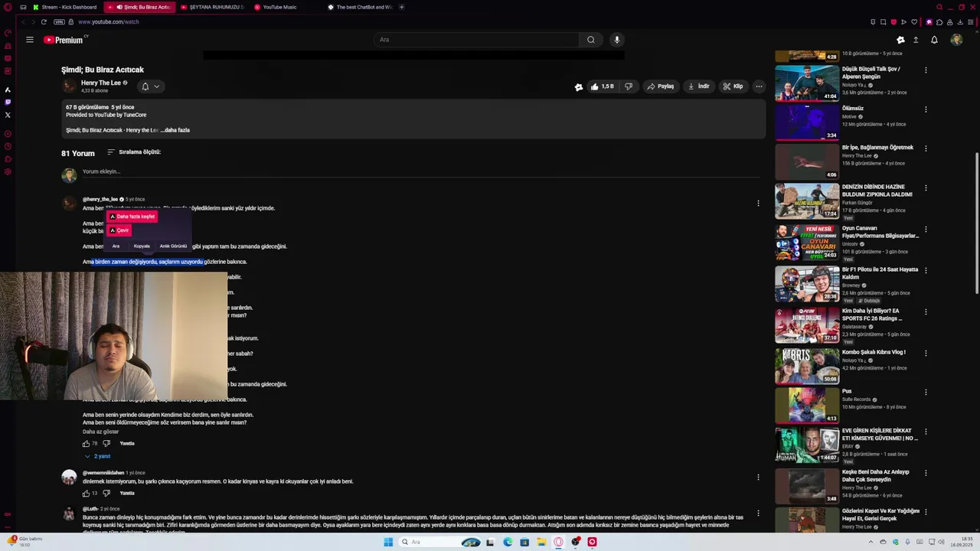Open favorites heart icon in toolbar

(x=914, y=21)
